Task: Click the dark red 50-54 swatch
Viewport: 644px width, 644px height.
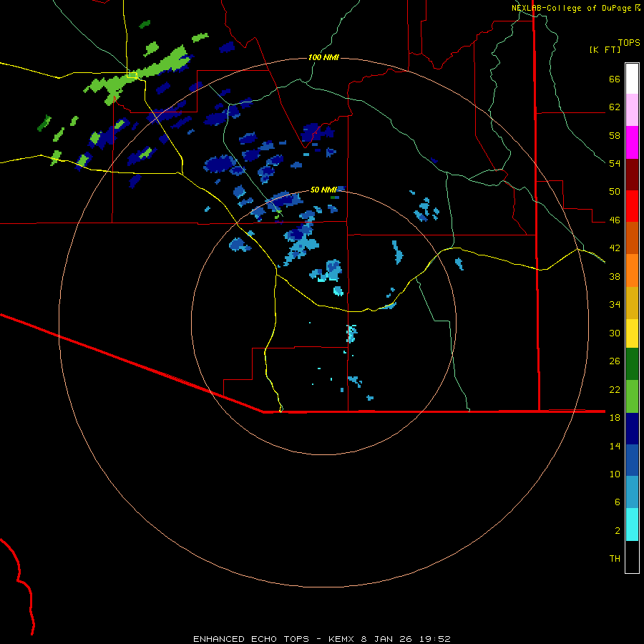Action: pyautogui.click(x=632, y=175)
